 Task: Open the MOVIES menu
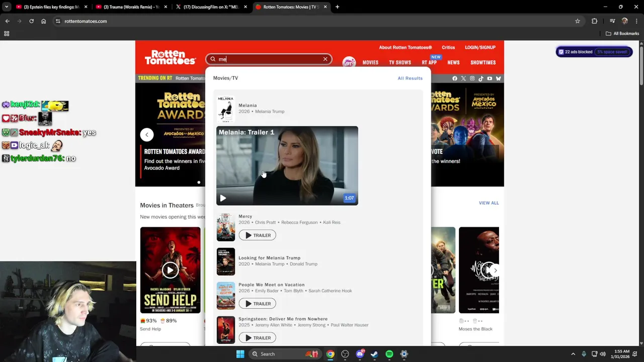pyautogui.click(x=370, y=63)
